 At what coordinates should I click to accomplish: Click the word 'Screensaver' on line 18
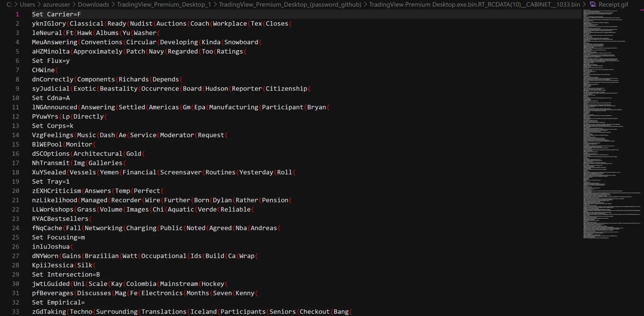coord(181,172)
